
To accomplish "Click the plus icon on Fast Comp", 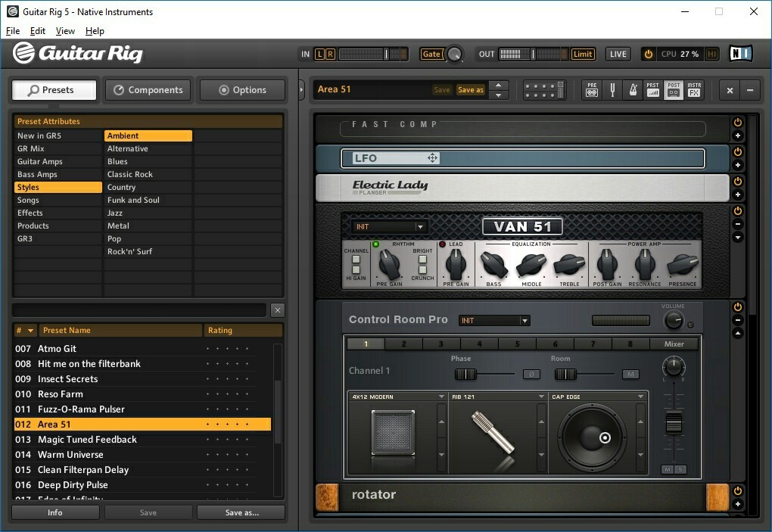I will tap(737, 135).
